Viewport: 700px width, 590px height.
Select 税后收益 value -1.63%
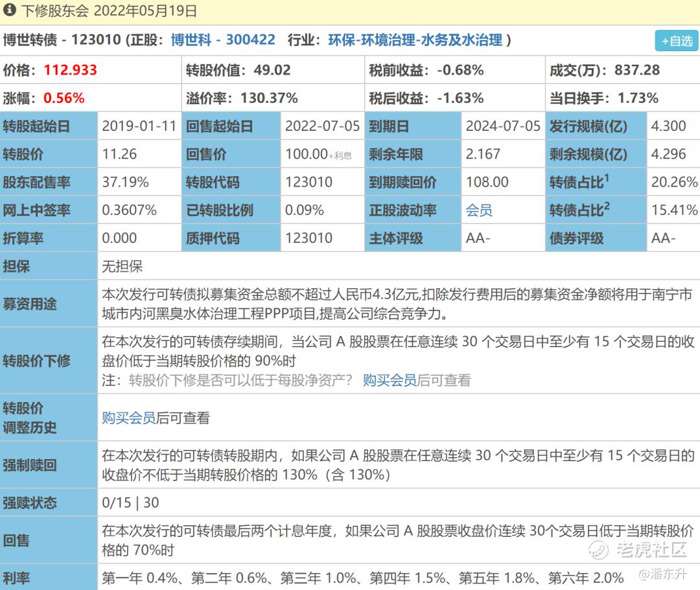click(x=460, y=98)
